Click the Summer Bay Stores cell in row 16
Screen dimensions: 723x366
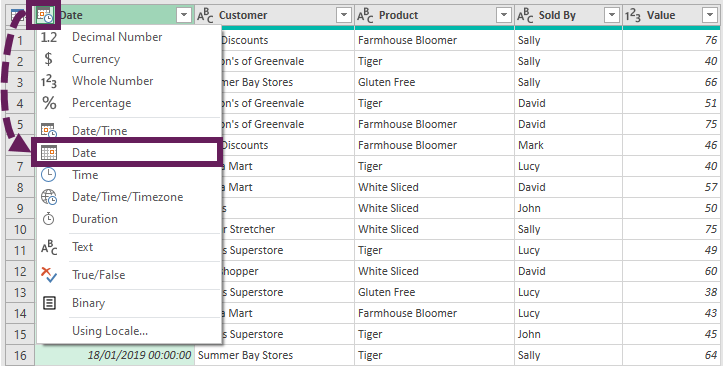click(x=274, y=355)
